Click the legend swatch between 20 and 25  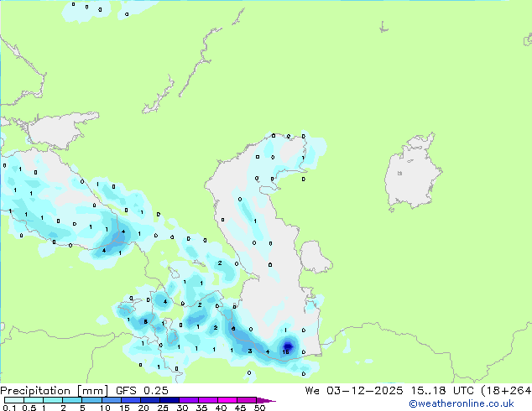pyautogui.click(x=149, y=400)
